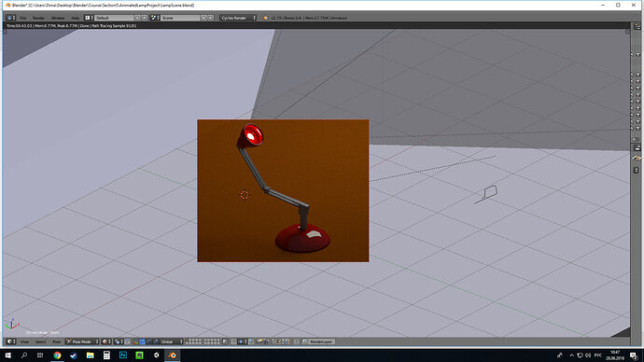
Task: Add a new scene with plus button
Action: point(203,18)
